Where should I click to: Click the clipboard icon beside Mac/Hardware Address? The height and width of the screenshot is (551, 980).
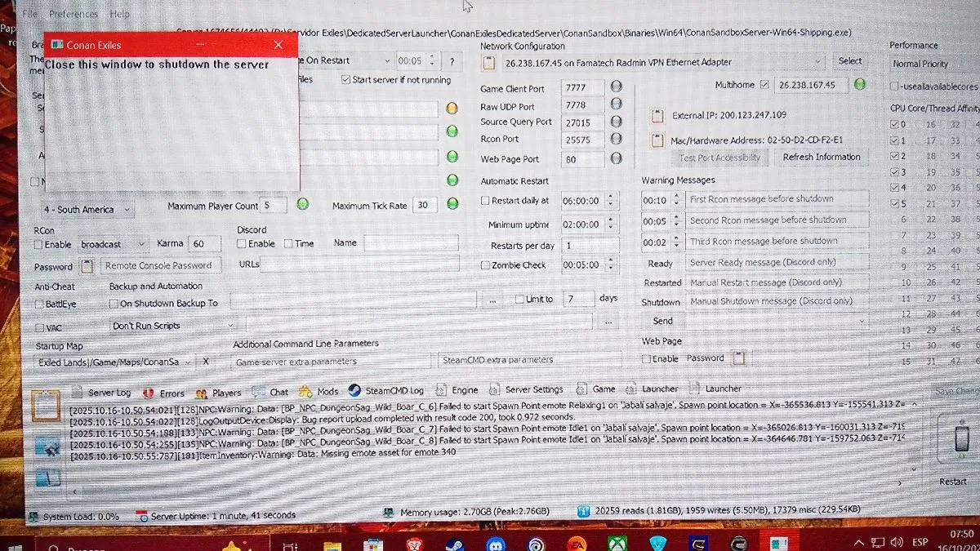tap(657, 140)
